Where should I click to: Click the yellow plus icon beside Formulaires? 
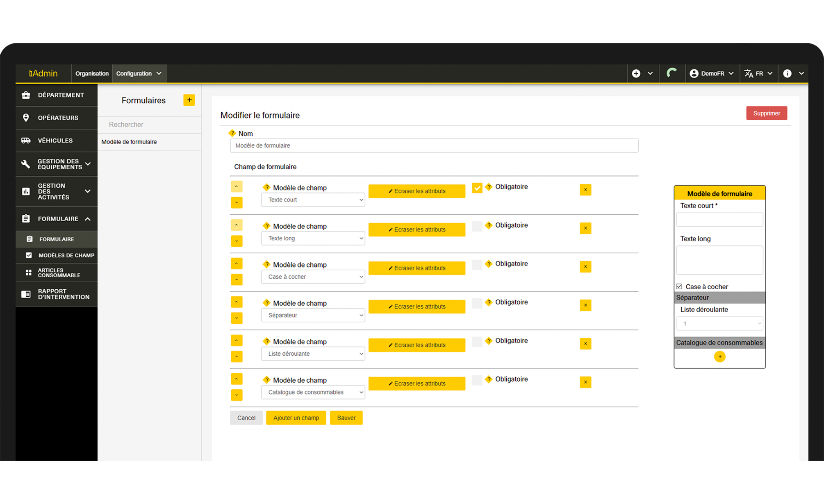click(189, 100)
